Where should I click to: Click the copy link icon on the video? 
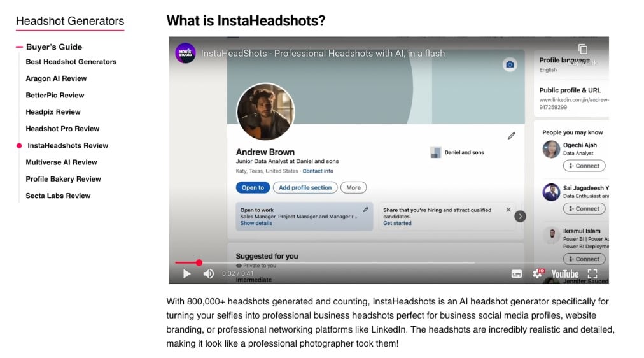point(582,49)
